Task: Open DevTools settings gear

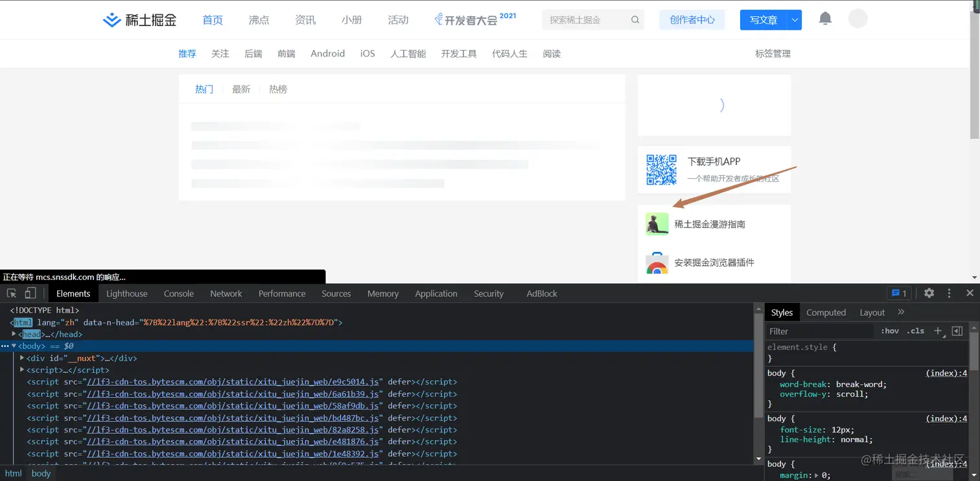Action: click(929, 293)
